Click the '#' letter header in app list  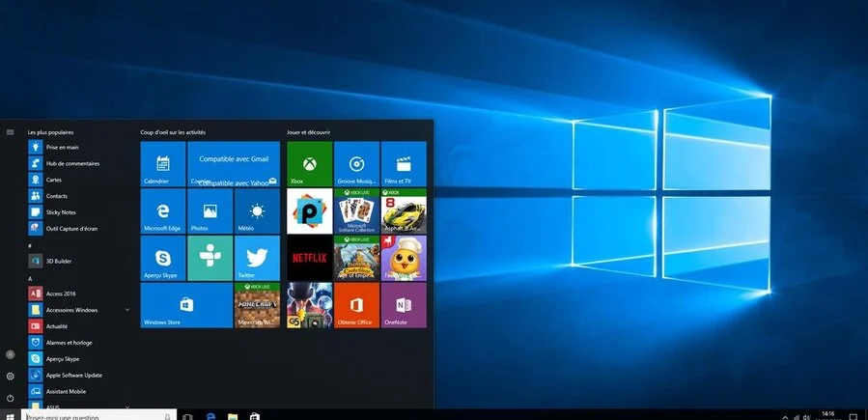point(30,245)
